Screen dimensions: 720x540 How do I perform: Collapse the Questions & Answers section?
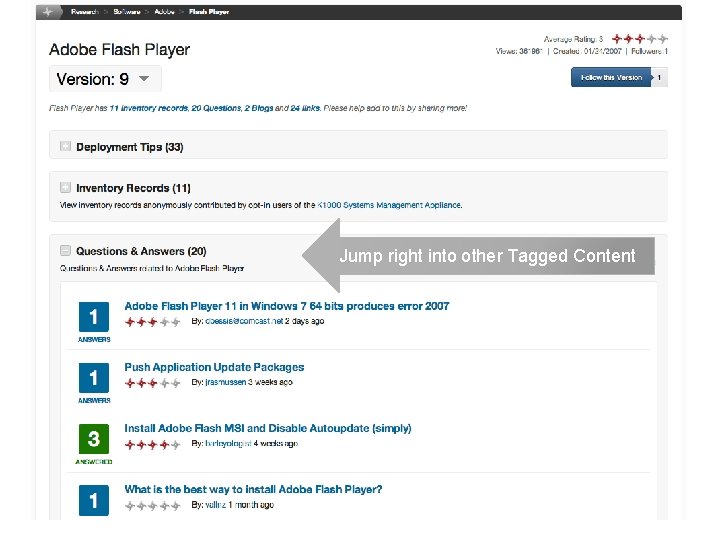(65, 251)
